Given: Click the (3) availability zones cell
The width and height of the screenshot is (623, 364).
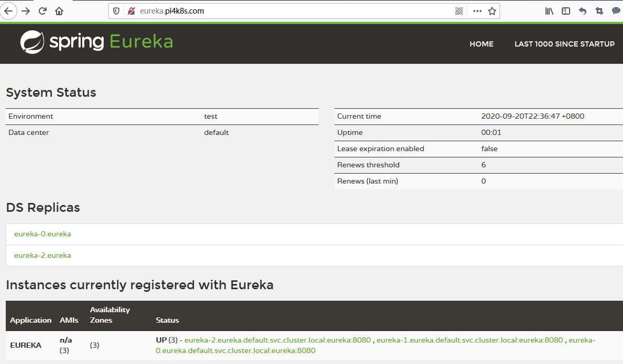Looking at the screenshot, I should 95,345.
